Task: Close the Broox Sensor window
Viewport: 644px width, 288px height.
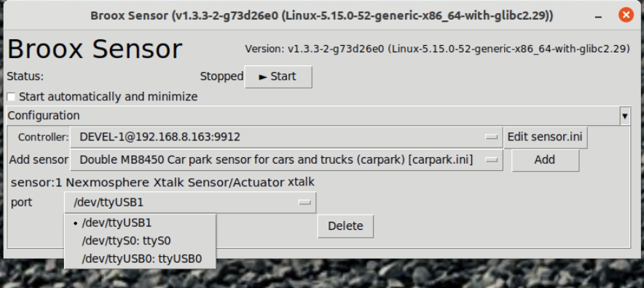Action: tap(626, 15)
